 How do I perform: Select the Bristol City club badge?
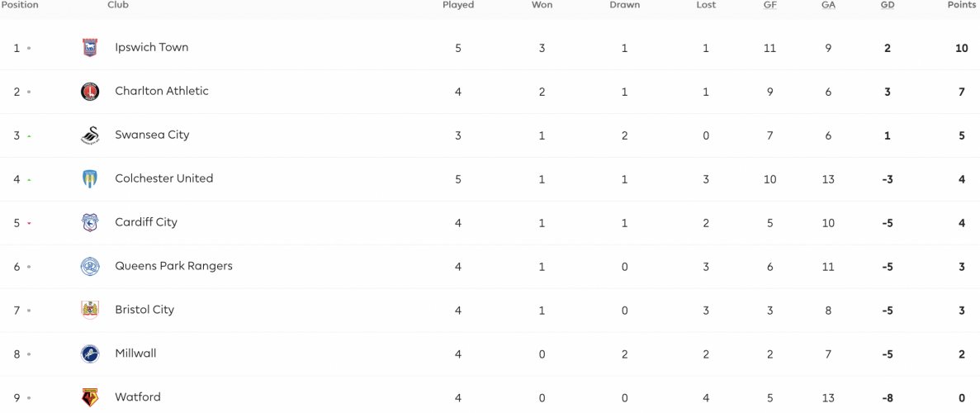90,311
